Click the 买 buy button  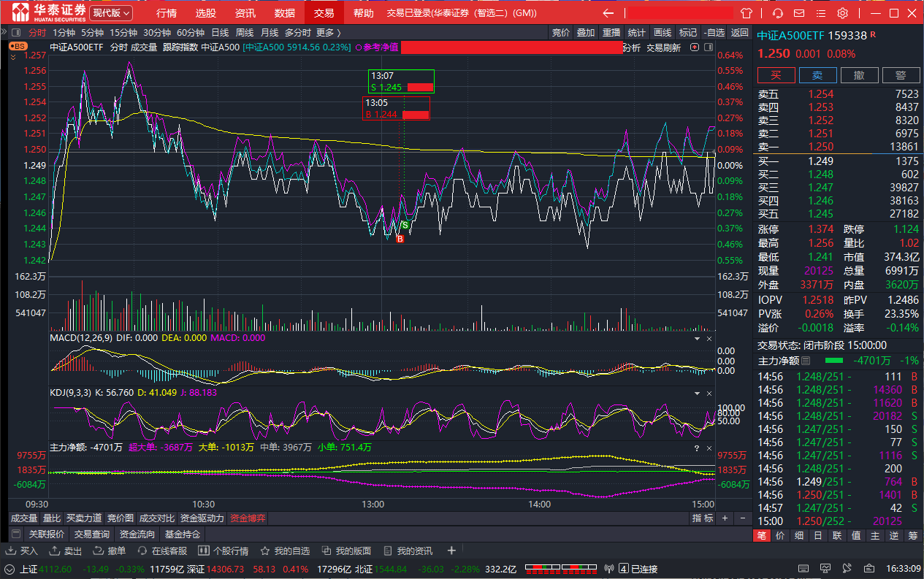coord(776,75)
